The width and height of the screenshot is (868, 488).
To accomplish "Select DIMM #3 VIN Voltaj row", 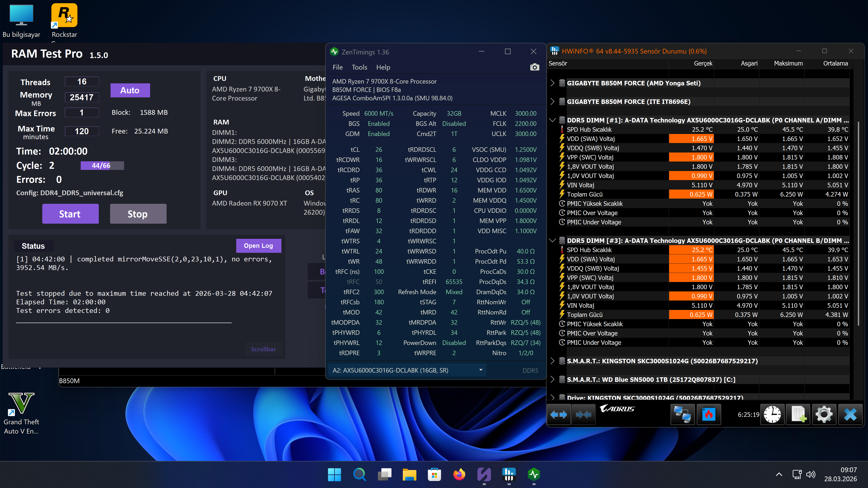I will pyautogui.click(x=704, y=305).
